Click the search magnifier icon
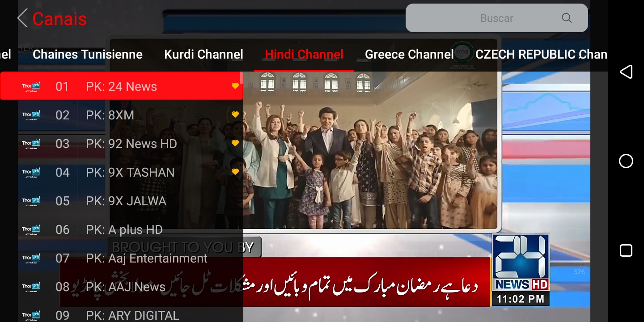Image resolution: width=644 pixels, height=322 pixels. pos(567,18)
